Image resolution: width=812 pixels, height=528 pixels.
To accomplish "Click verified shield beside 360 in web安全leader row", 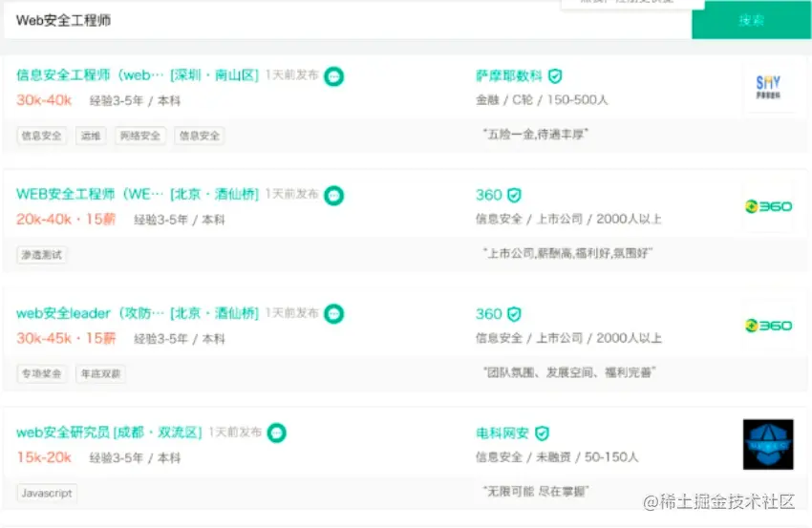I will tap(514, 314).
